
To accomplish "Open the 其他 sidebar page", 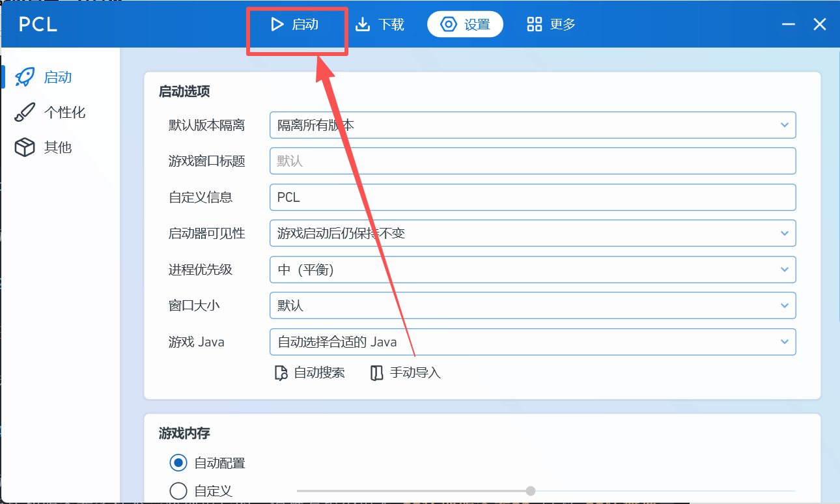I will (x=57, y=147).
